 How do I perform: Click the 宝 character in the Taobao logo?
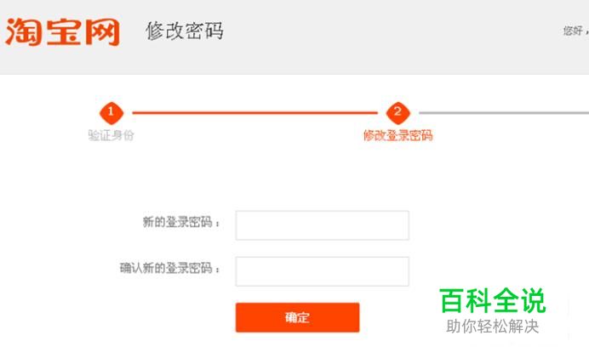tap(62, 32)
